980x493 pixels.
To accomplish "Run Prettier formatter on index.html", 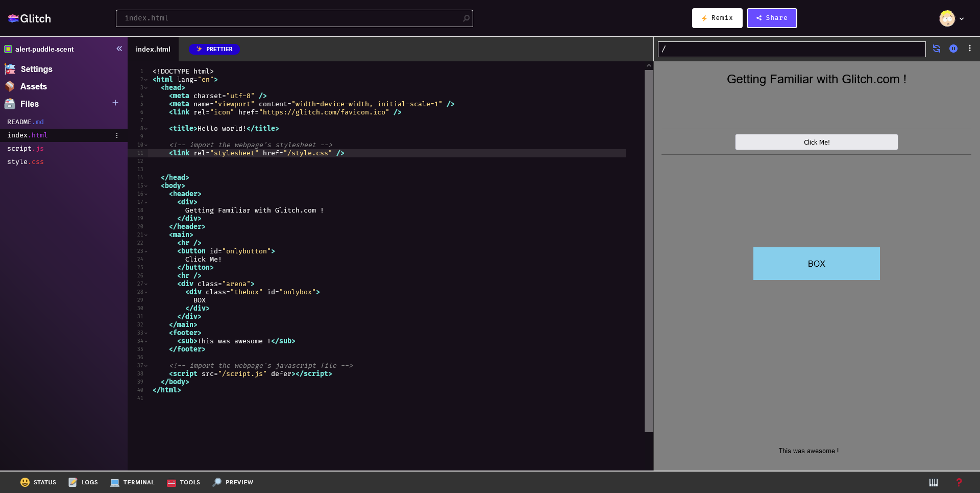I will click(x=214, y=49).
